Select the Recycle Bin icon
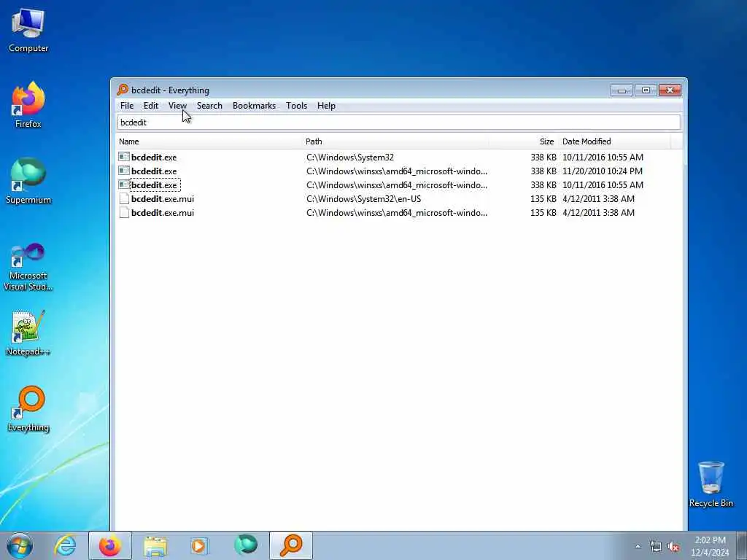Screen dimensions: 747x560 click(x=711, y=485)
